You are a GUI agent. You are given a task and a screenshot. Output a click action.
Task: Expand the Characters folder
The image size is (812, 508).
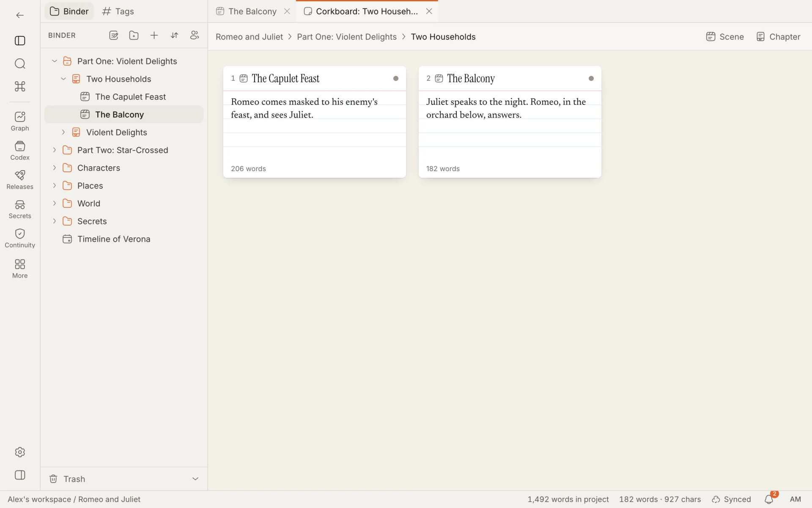[55, 168]
